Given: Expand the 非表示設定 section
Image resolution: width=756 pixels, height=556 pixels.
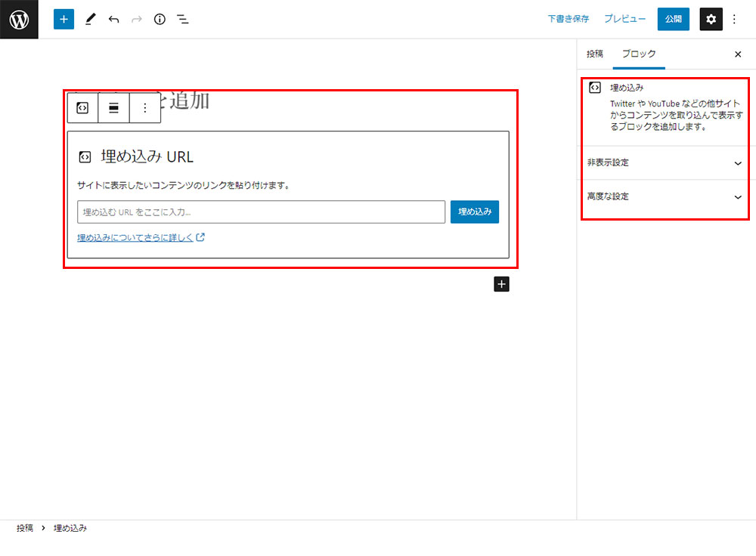Looking at the screenshot, I should click(x=665, y=162).
